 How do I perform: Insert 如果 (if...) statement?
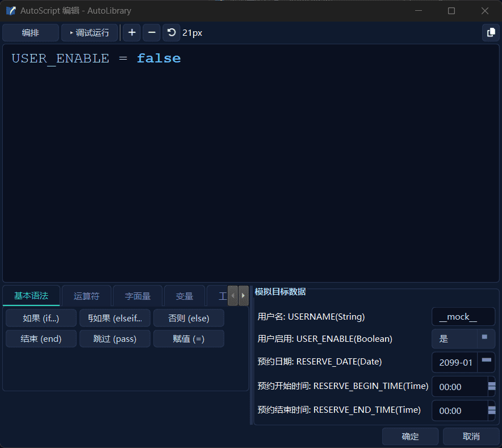click(x=41, y=319)
